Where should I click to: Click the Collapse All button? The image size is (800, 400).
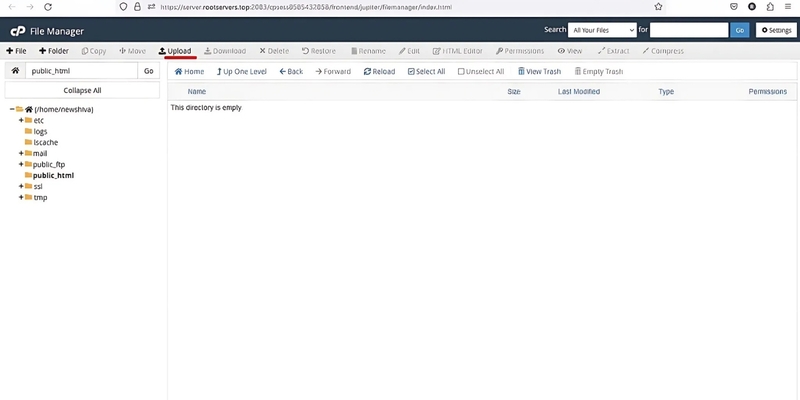tap(82, 90)
